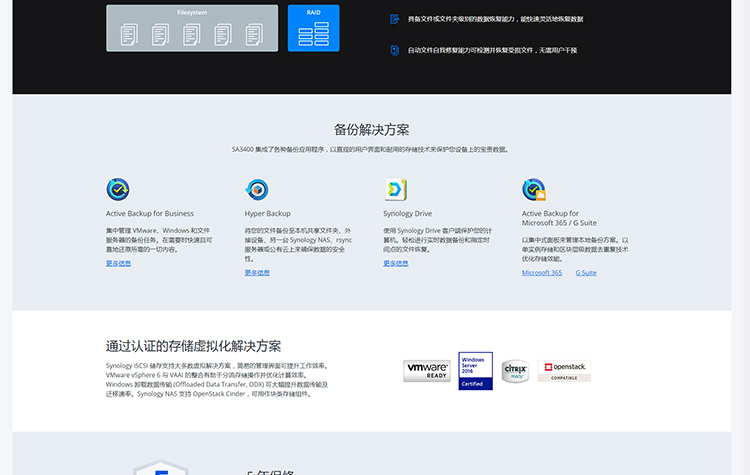
Task: Click the file self-healing feature icon
Action: 394,50
